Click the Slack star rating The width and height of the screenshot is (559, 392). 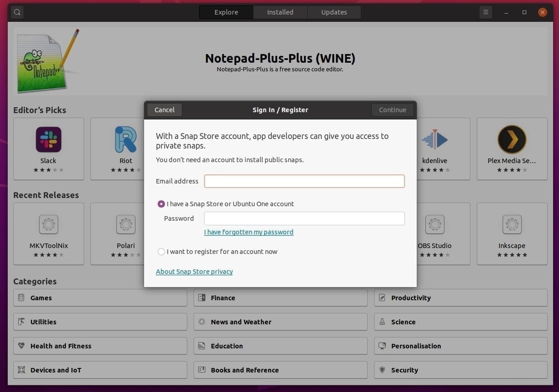(49, 170)
